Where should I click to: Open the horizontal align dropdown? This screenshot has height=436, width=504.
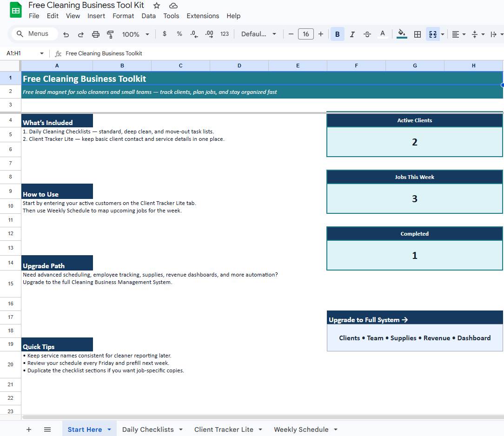tap(459, 34)
